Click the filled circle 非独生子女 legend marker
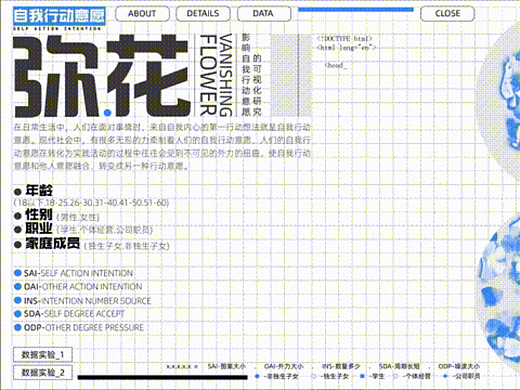The image size is (520, 390). coord(257,376)
